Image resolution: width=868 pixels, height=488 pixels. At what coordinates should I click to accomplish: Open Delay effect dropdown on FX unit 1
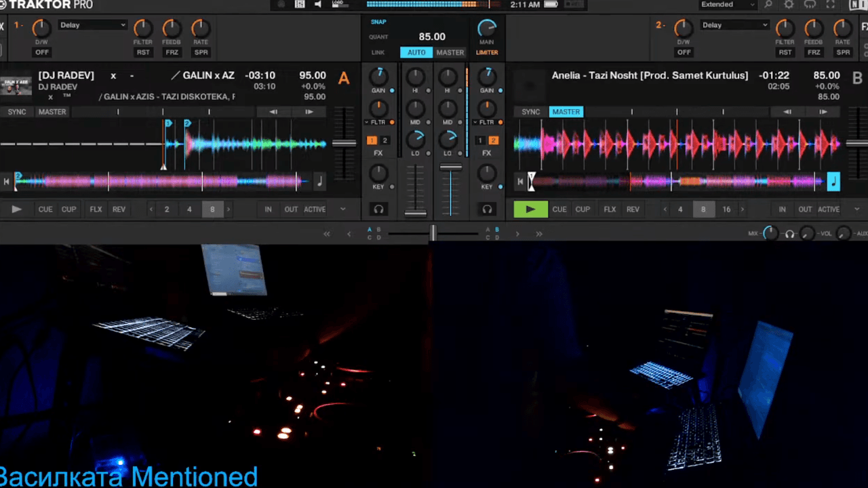click(x=92, y=25)
